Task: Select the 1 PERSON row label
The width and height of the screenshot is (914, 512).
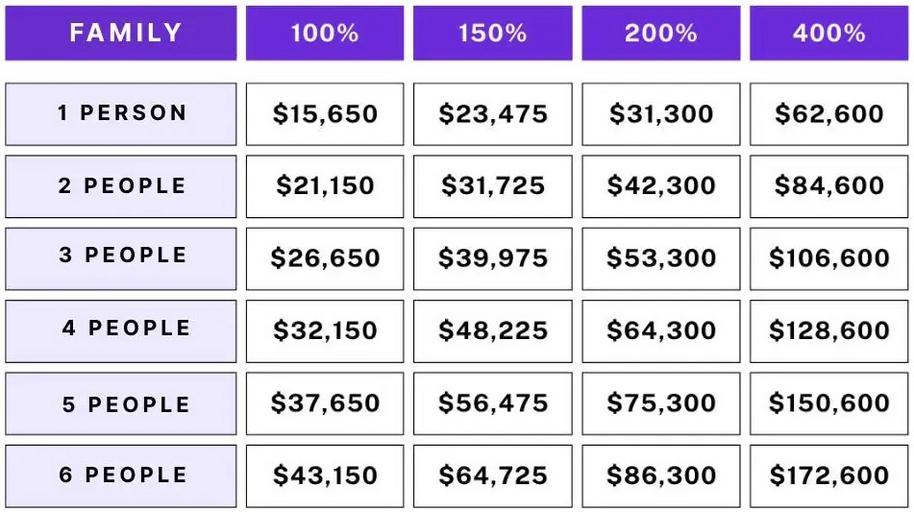Action: tap(121, 114)
